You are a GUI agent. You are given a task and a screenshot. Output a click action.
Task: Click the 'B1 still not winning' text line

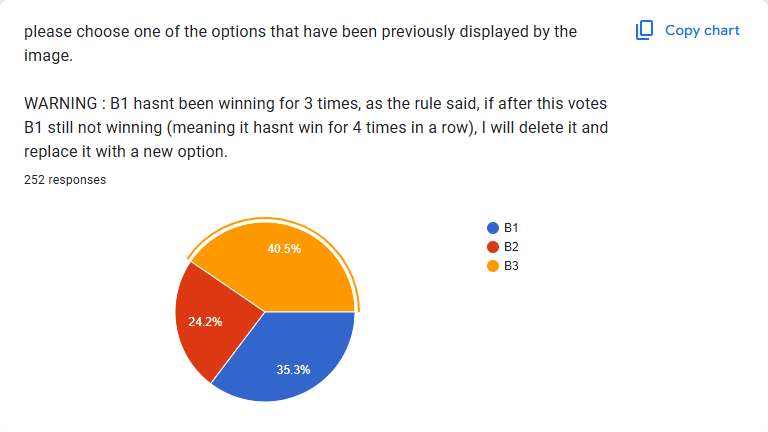coord(315,128)
